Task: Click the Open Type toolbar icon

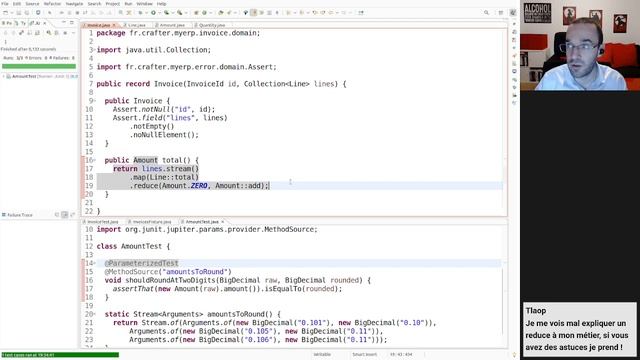Action: pyautogui.click(x=220, y=13)
